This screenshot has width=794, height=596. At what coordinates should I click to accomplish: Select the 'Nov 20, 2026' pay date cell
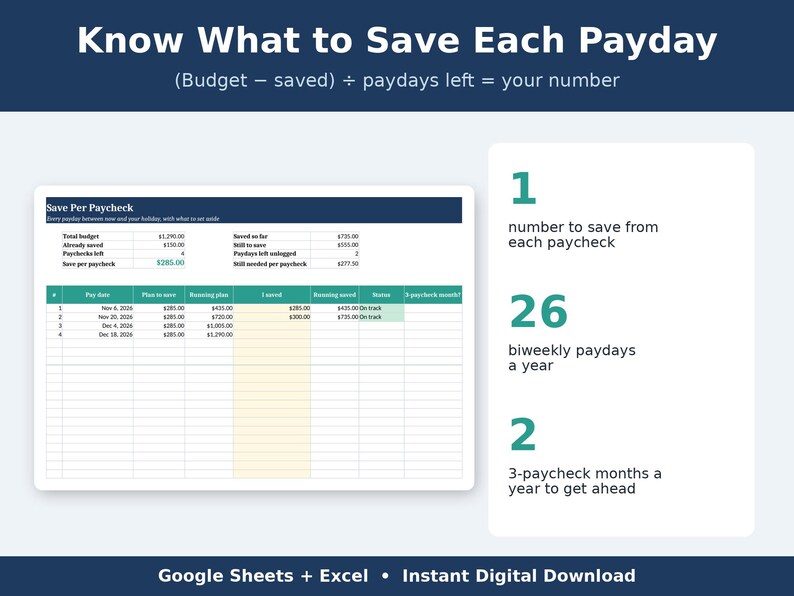(98, 317)
